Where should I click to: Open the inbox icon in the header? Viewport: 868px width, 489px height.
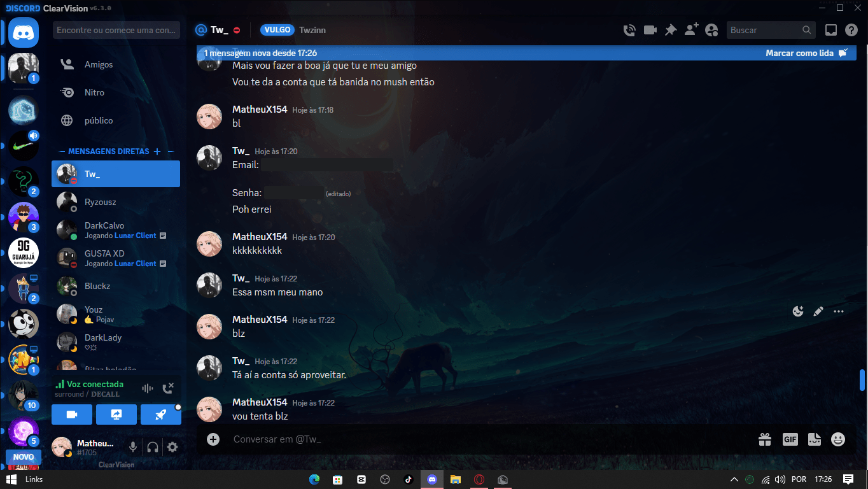pyautogui.click(x=830, y=30)
